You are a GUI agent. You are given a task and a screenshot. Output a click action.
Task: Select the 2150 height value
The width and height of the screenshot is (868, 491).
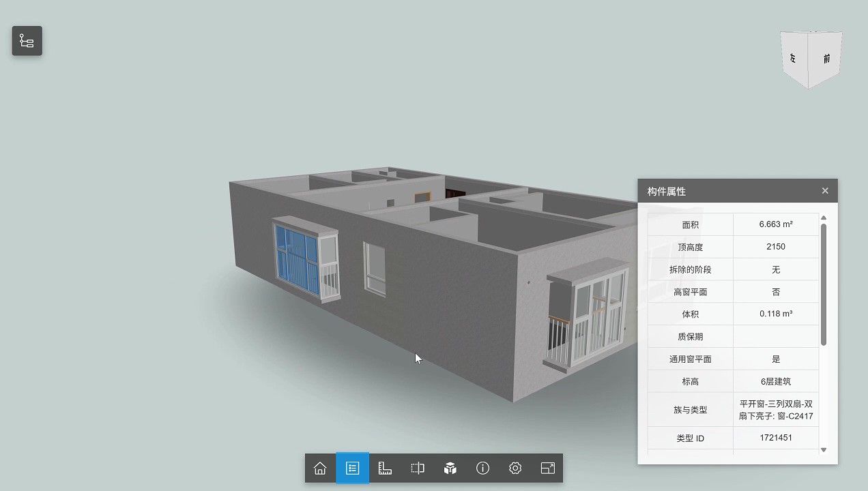pos(776,247)
